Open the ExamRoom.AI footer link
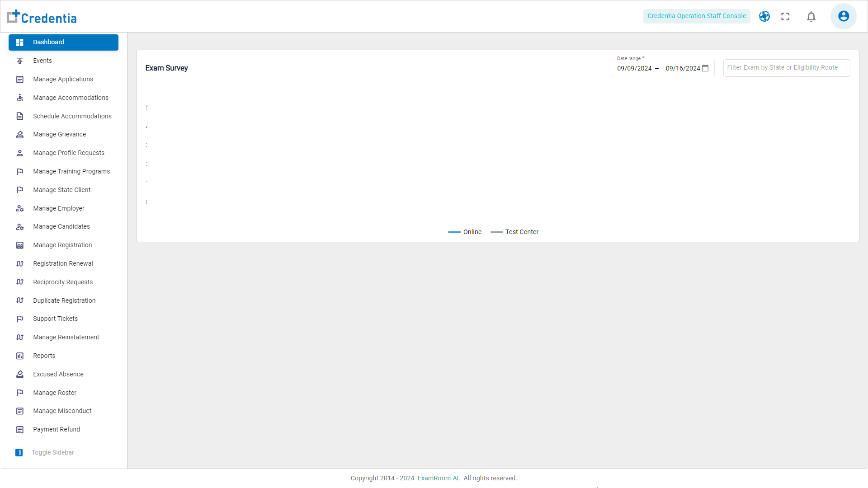This screenshot has width=868, height=488. coord(439,478)
